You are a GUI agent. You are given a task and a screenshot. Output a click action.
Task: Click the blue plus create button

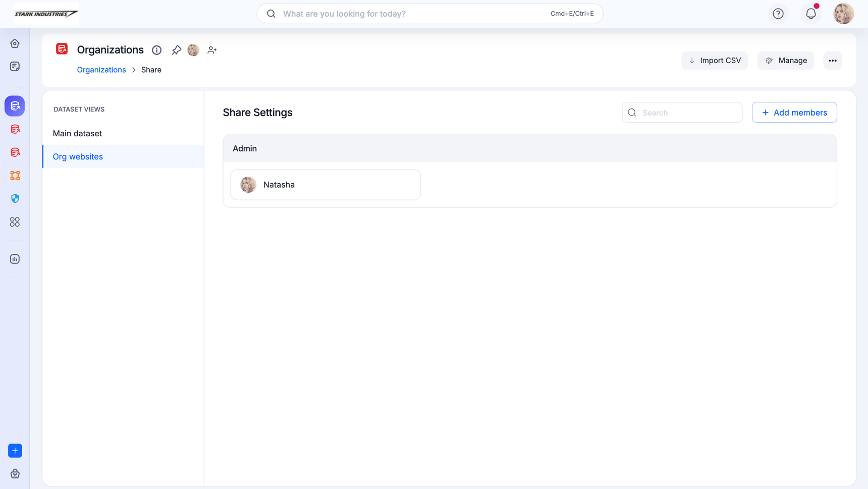tap(15, 451)
